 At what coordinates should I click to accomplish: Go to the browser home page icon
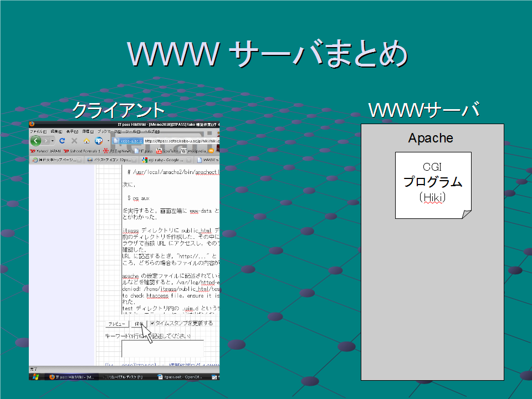point(86,141)
